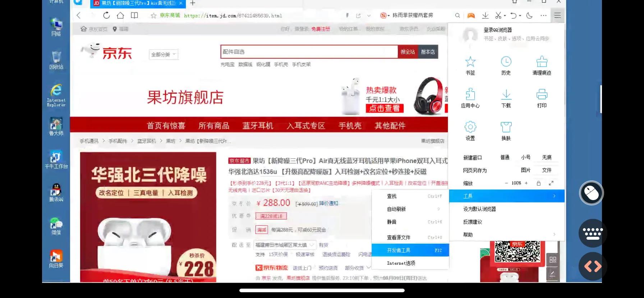Click the Change skin (换肤) shirt icon
644x298 pixels.
[x=506, y=127]
